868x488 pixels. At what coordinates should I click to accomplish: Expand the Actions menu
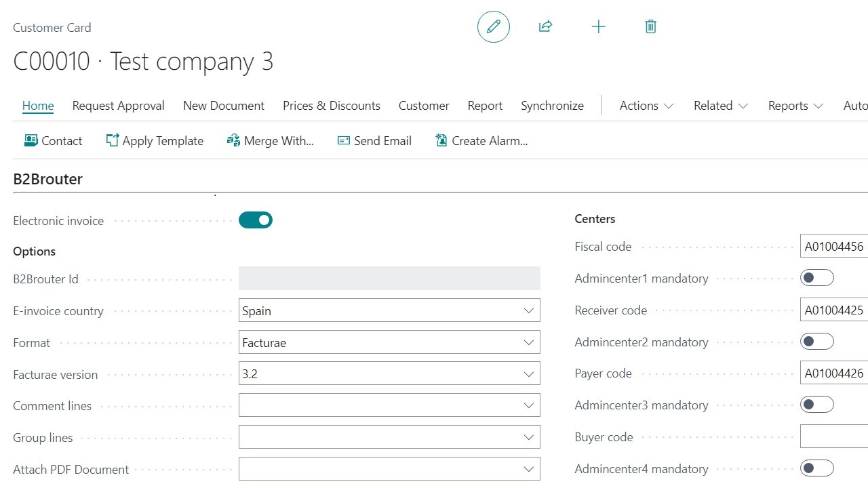[x=646, y=106]
